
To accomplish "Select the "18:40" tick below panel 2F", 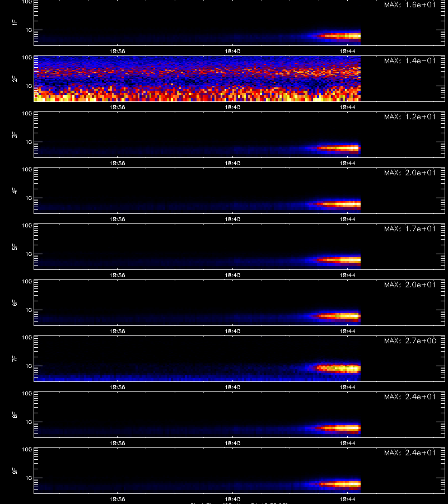I will 232,107.
